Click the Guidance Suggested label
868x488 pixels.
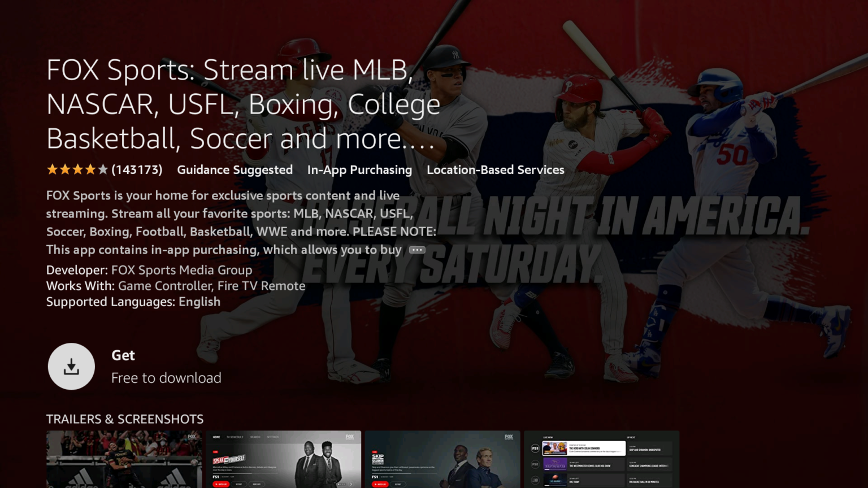235,169
